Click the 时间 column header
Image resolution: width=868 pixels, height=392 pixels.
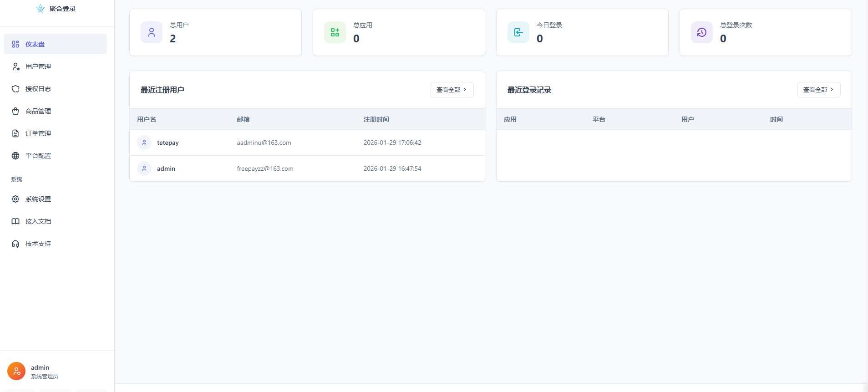777,119
